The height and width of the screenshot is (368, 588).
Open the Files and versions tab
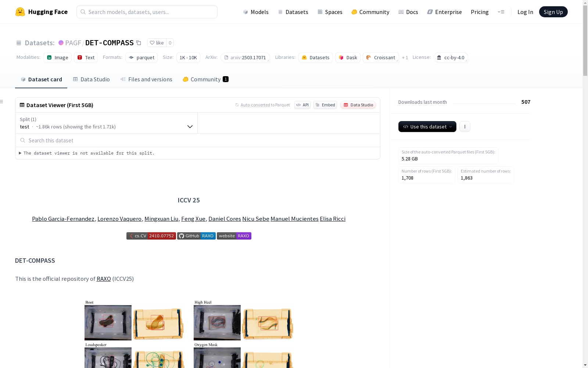146,79
